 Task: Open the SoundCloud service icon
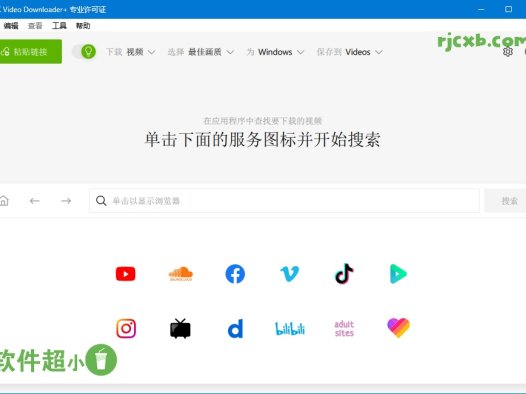[180, 274]
